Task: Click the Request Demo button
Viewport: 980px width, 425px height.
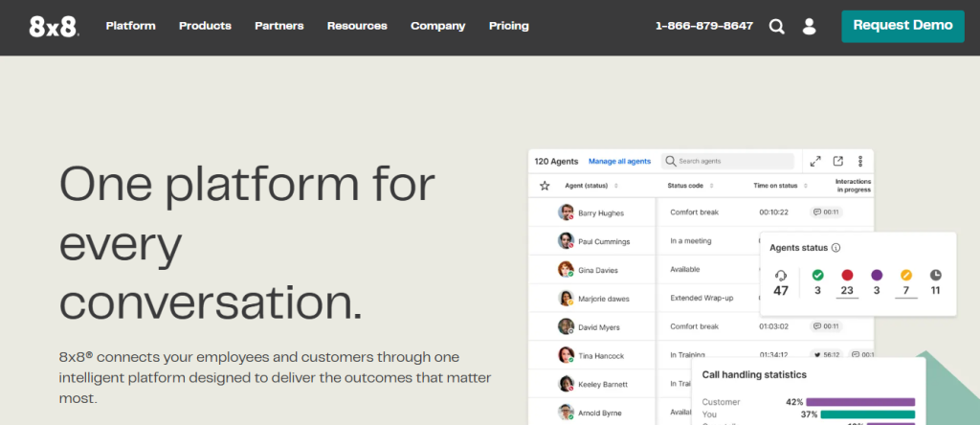Action: click(x=902, y=26)
